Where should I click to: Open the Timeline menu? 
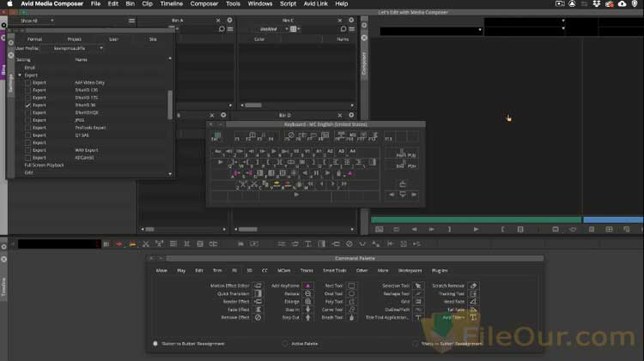pos(171,3)
